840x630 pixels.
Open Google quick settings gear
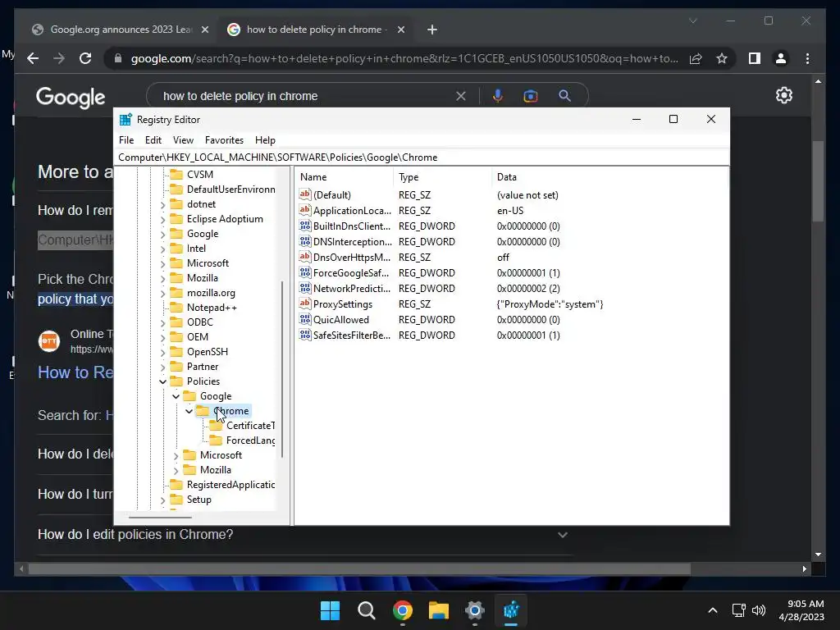[x=783, y=95]
